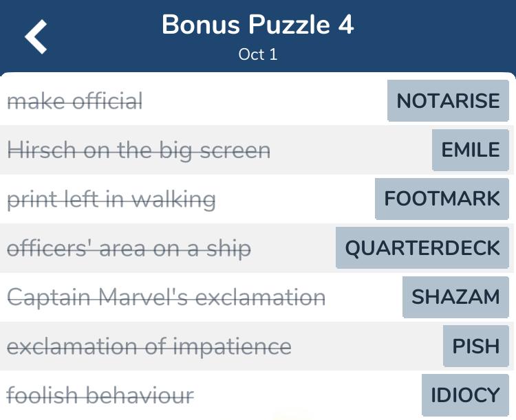Click the 'Bonus Puzzle 4' title
Image resolution: width=516 pixels, height=420 pixels.
point(257,25)
